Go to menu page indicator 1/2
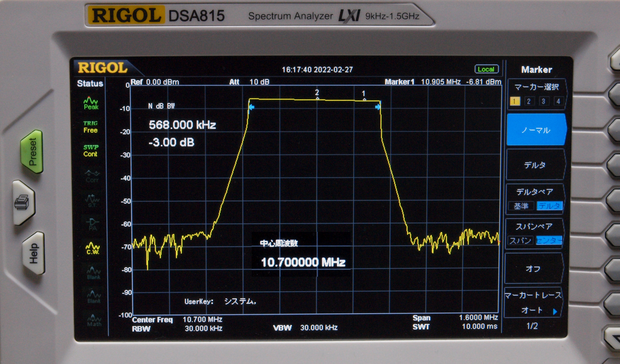Viewport: 620px width, 364px height. [532, 326]
